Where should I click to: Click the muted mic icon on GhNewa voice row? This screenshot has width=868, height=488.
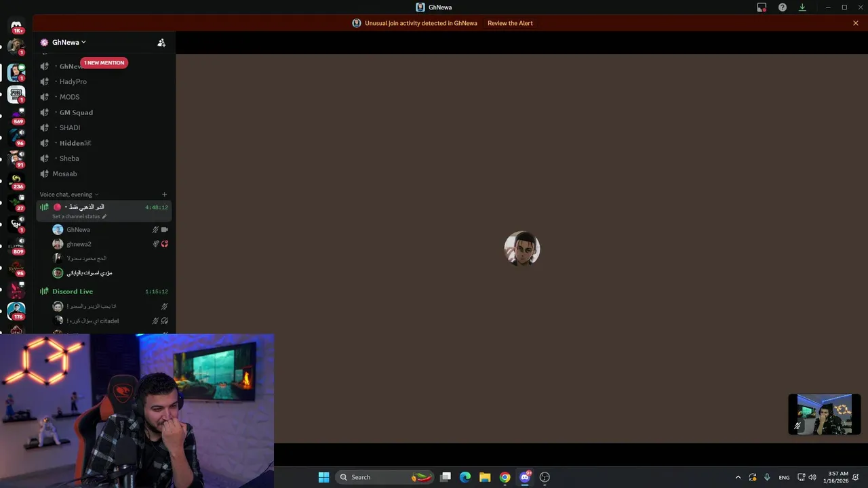tap(155, 230)
